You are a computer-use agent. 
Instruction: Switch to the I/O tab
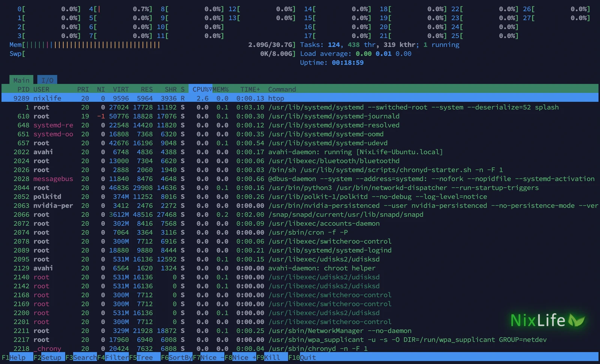(47, 80)
